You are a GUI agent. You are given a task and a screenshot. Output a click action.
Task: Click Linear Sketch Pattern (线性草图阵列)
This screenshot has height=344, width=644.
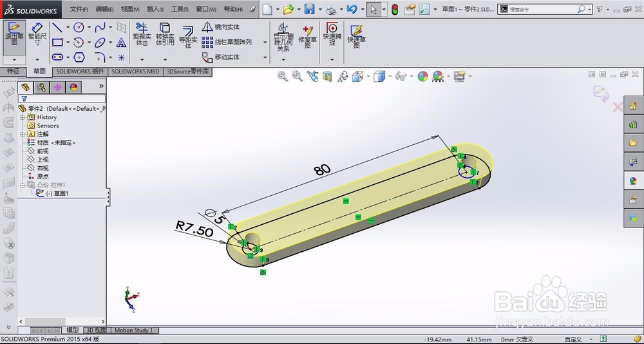(227, 42)
